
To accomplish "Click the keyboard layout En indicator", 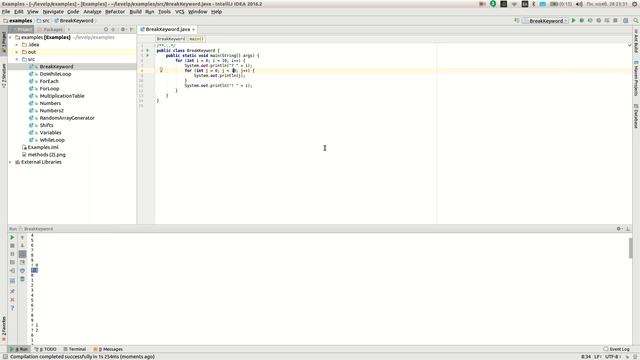I will pyautogui.click(x=524, y=4).
